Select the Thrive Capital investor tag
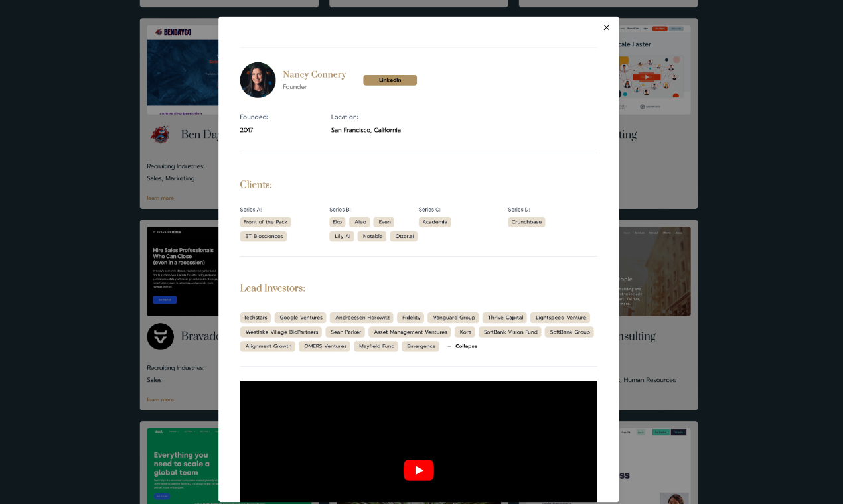The height and width of the screenshot is (504, 843). tap(504, 318)
